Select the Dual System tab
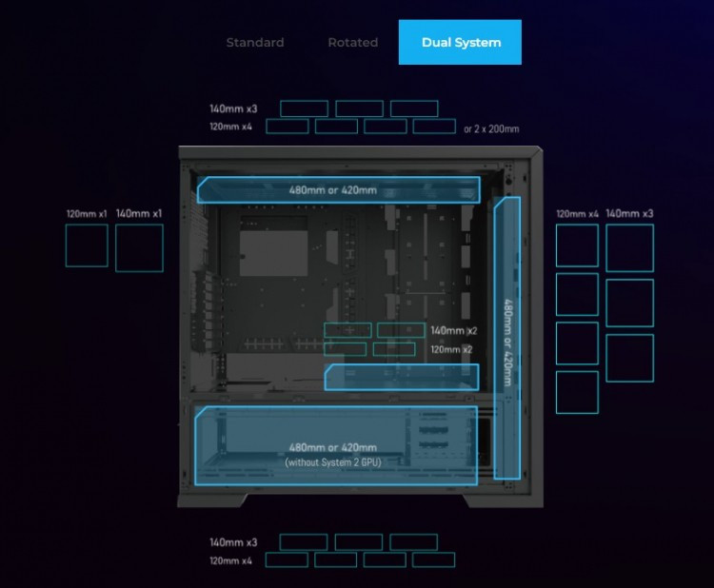This screenshot has height=588, width=714. 460,42
